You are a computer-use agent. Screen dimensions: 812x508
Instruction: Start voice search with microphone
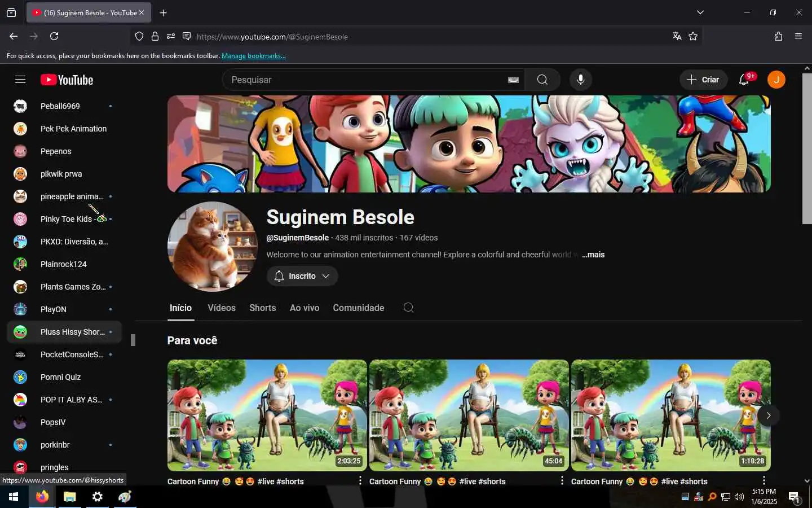point(580,80)
